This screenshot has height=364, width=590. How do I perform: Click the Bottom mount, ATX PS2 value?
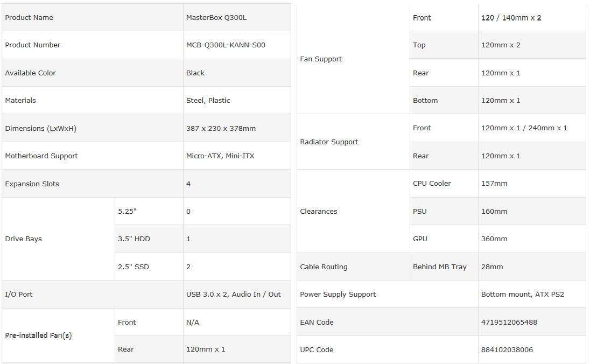click(523, 294)
